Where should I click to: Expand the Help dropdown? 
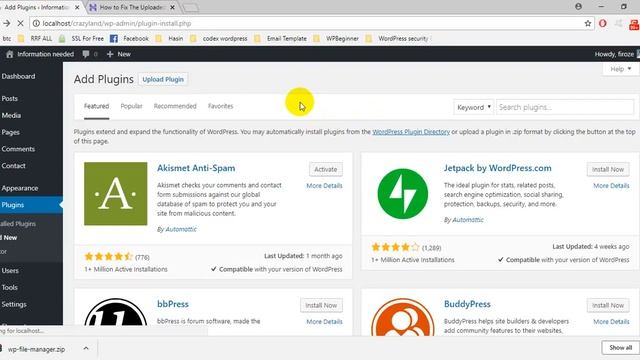click(x=621, y=69)
